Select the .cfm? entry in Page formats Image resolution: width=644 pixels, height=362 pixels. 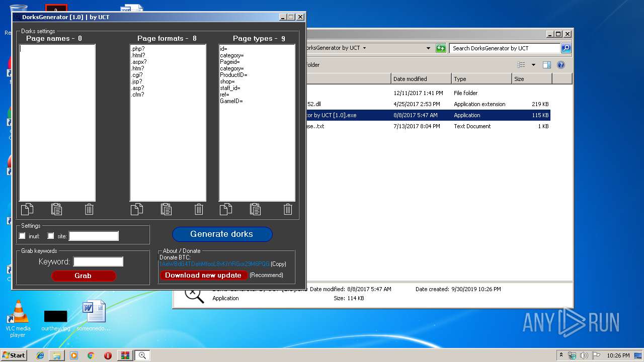[x=138, y=95]
